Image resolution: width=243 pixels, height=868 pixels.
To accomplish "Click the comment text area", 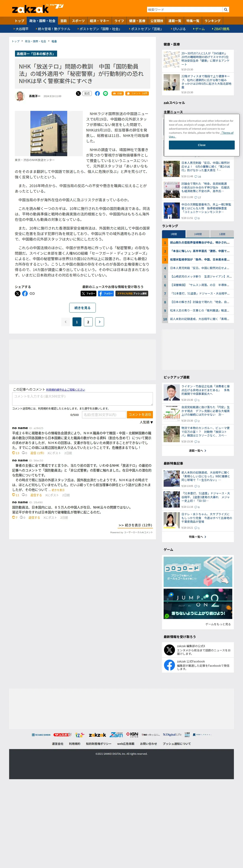I will pos(82,399).
